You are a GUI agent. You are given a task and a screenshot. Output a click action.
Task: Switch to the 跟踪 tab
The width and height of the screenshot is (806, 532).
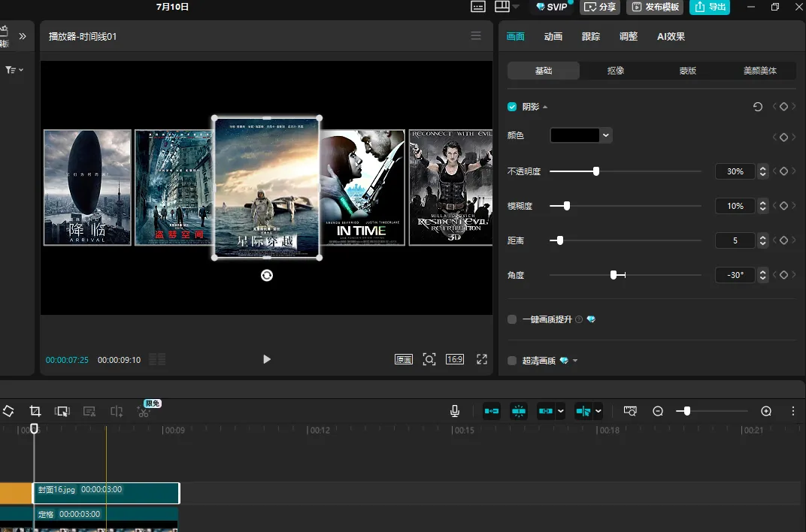591,37
